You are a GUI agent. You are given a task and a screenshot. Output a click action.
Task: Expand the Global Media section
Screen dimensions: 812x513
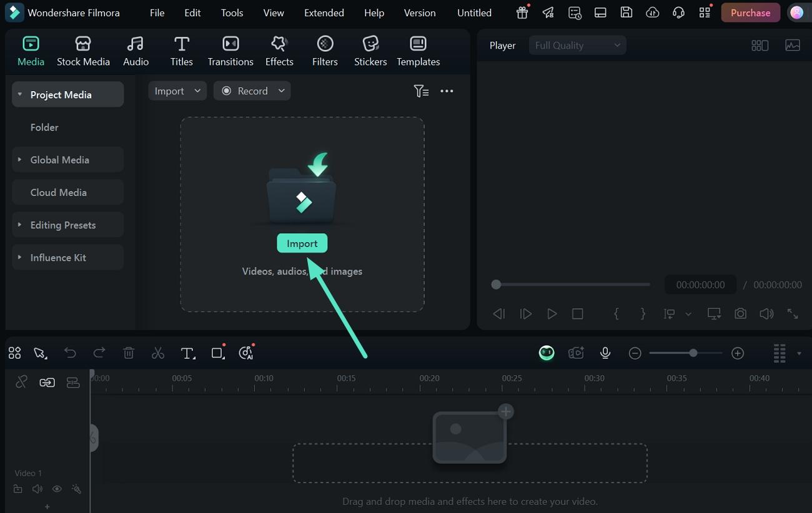[19, 160]
